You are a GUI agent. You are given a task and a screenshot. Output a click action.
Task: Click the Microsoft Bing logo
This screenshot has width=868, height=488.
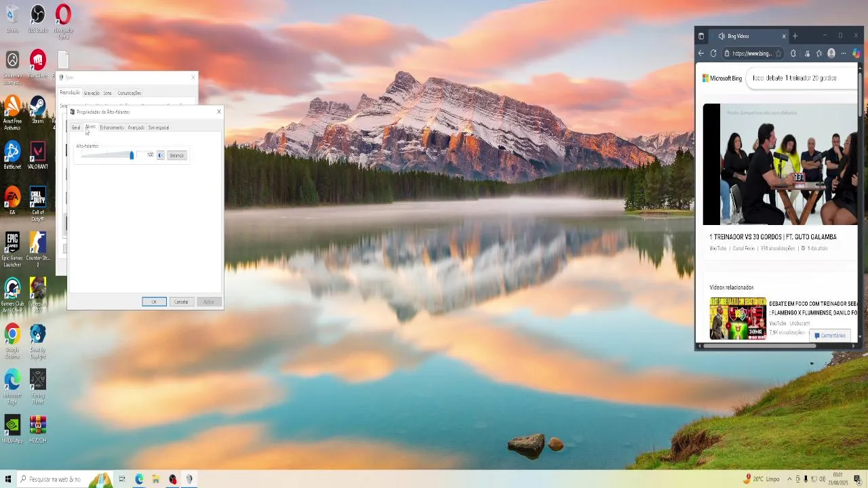(722, 78)
